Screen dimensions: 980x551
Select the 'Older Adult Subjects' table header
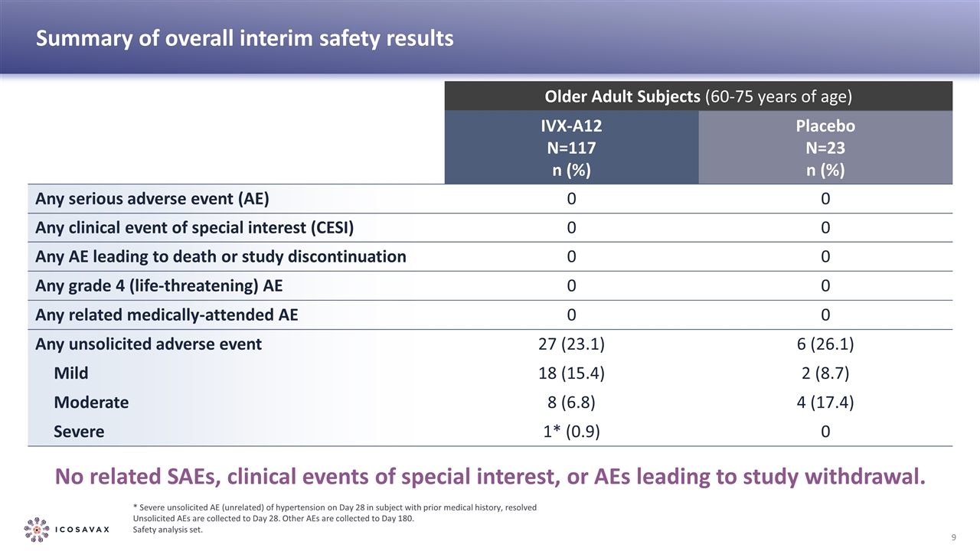click(698, 96)
